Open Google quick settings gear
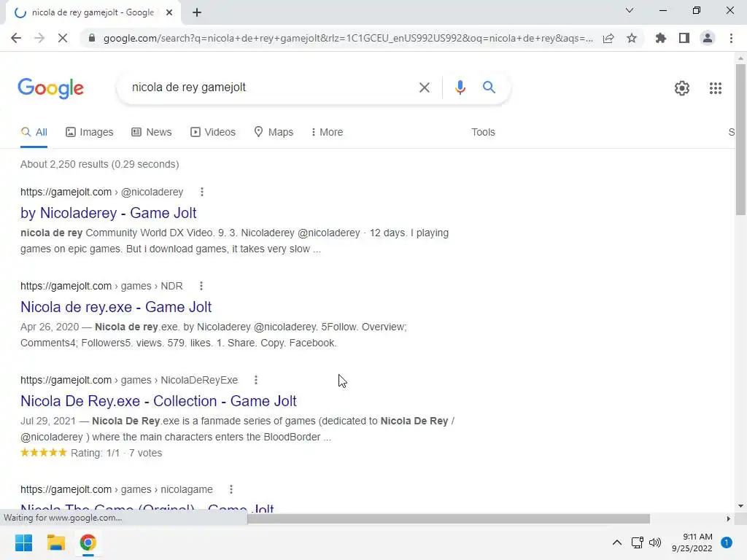This screenshot has height=560, width=747. [x=682, y=88]
